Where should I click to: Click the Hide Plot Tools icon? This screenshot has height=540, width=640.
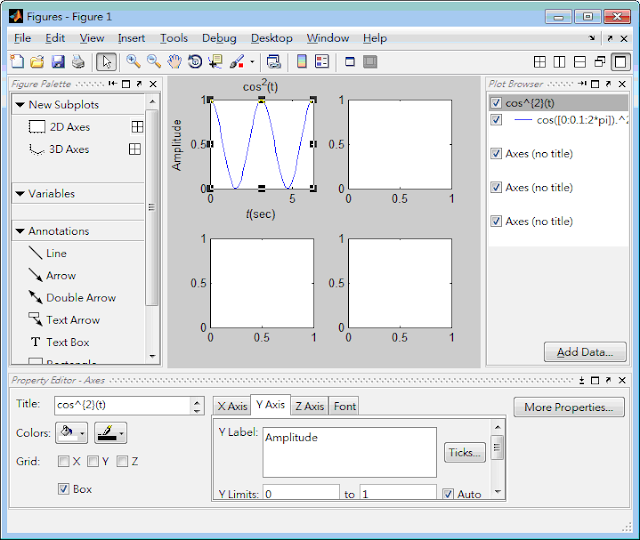pos(350,62)
